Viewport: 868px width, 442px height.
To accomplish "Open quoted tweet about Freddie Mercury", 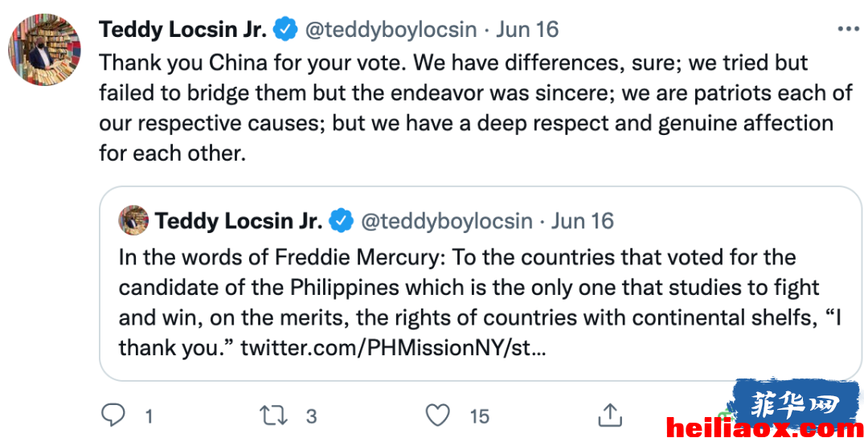I will pos(481,284).
